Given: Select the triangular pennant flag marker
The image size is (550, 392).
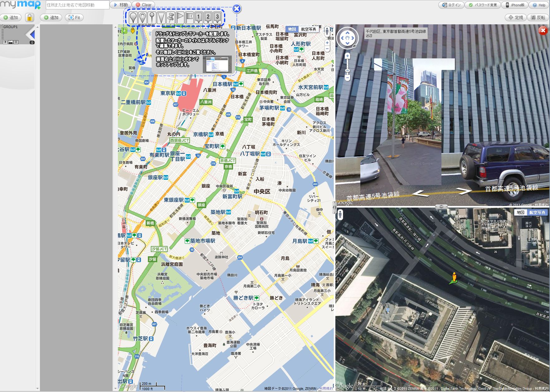Looking at the screenshot, I should (180, 17).
